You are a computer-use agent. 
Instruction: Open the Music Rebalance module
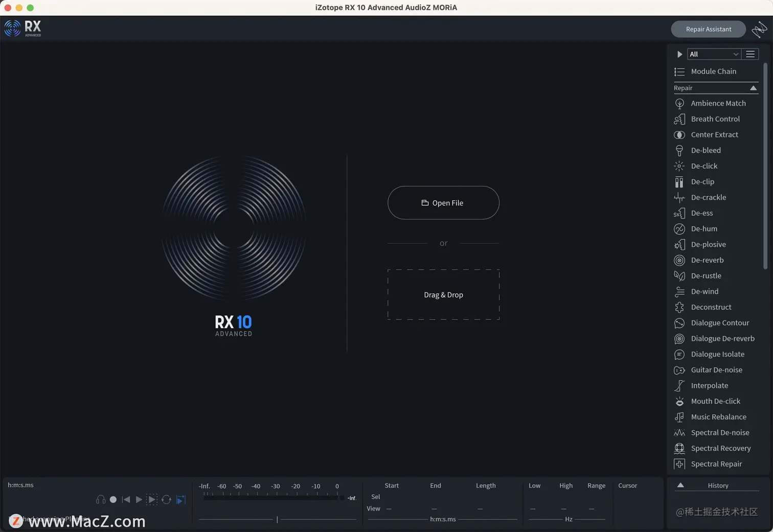point(710,417)
